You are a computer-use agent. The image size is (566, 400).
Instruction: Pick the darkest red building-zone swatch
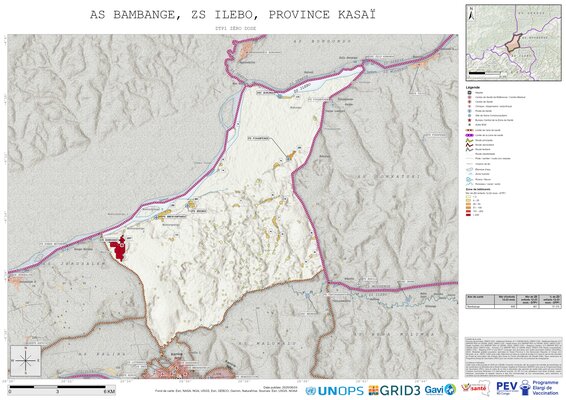[x=468, y=215]
